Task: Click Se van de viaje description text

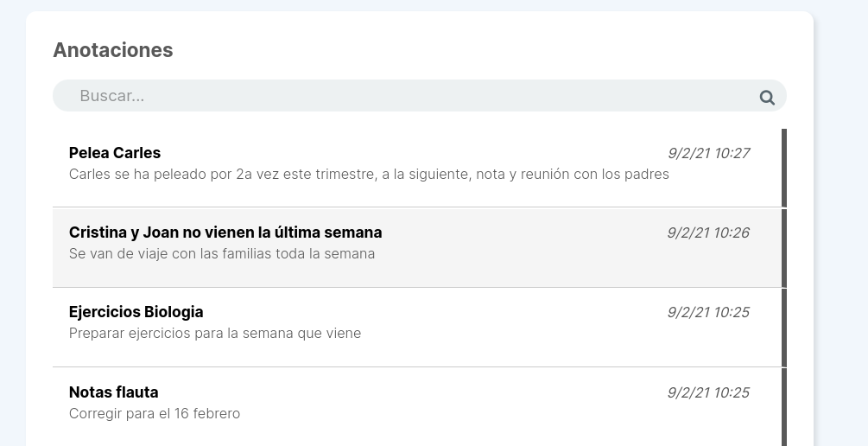Action: (x=221, y=254)
